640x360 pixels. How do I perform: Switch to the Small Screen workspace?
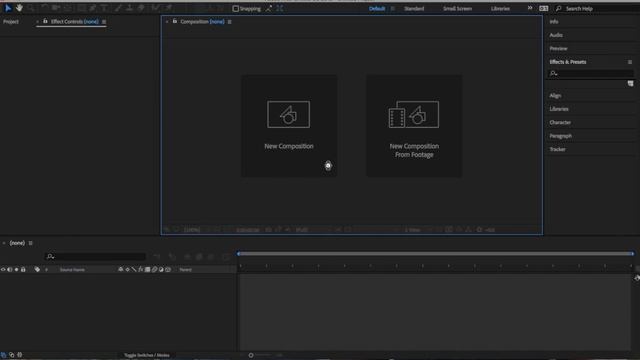457,9
